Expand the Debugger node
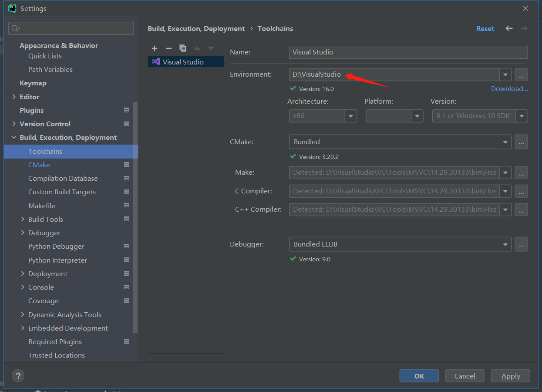The width and height of the screenshot is (542, 392). click(23, 233)
